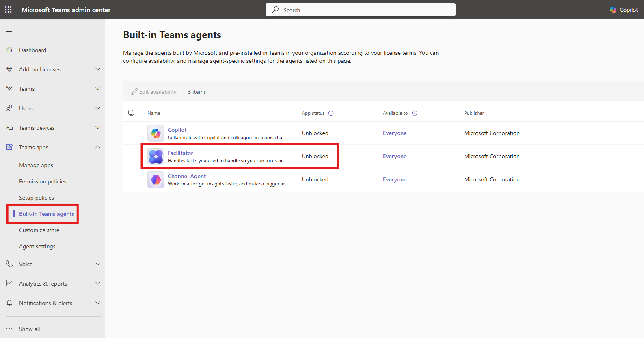Click the Microsoft Teams admin center title
644x338 pixels.
[66, 10]
